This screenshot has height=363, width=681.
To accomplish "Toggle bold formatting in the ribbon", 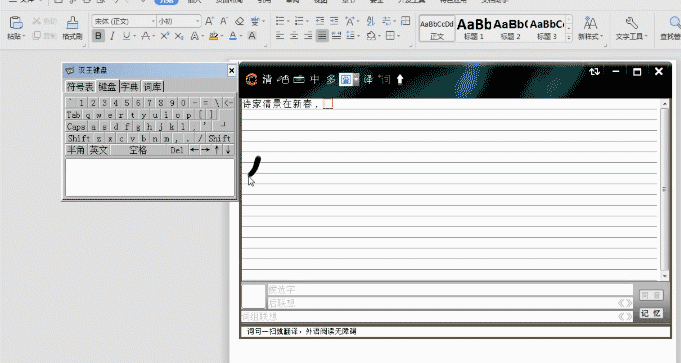I will pos(99,36).
